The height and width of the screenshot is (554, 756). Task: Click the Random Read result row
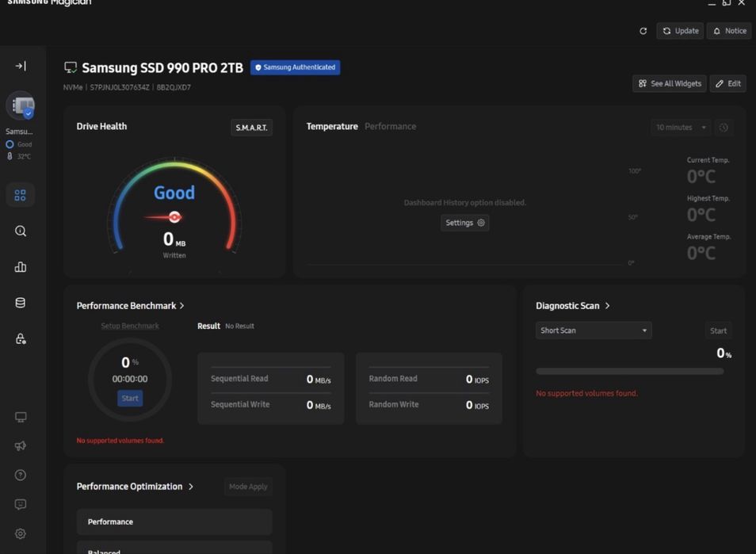pyautogui.click(x=429, y=379)
